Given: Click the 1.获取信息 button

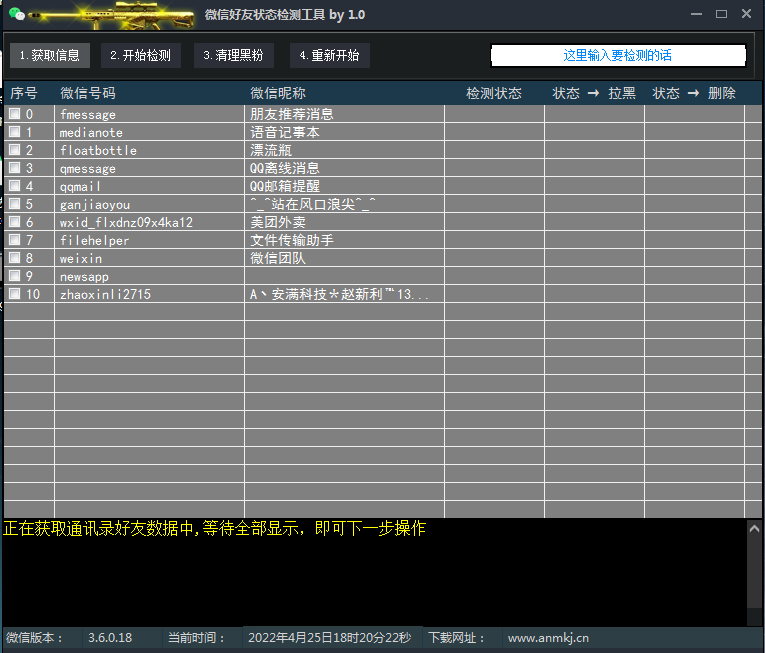Looking at the screenshot, I should (x=50, y=56).
